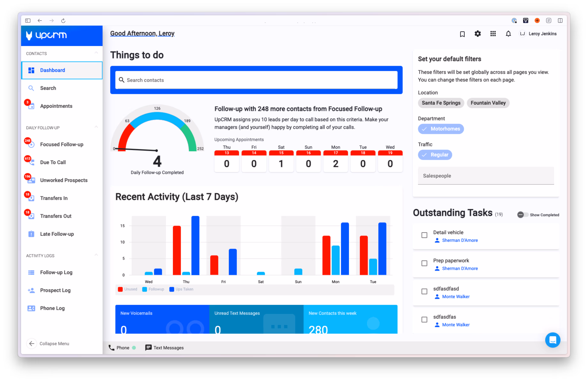Open Text Messages from bottom bar
Image resolution: width=588 pixels, height=381 pixels.
165,348
